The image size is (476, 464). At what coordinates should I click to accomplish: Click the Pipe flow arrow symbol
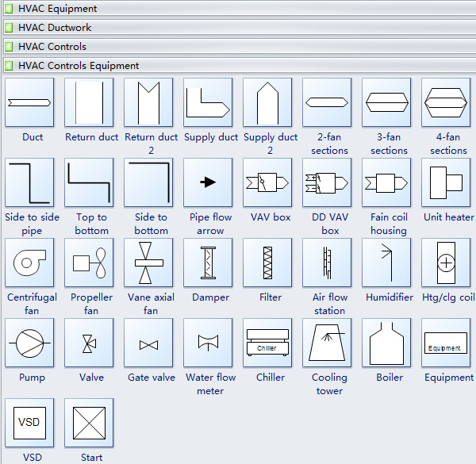point(209,182)
